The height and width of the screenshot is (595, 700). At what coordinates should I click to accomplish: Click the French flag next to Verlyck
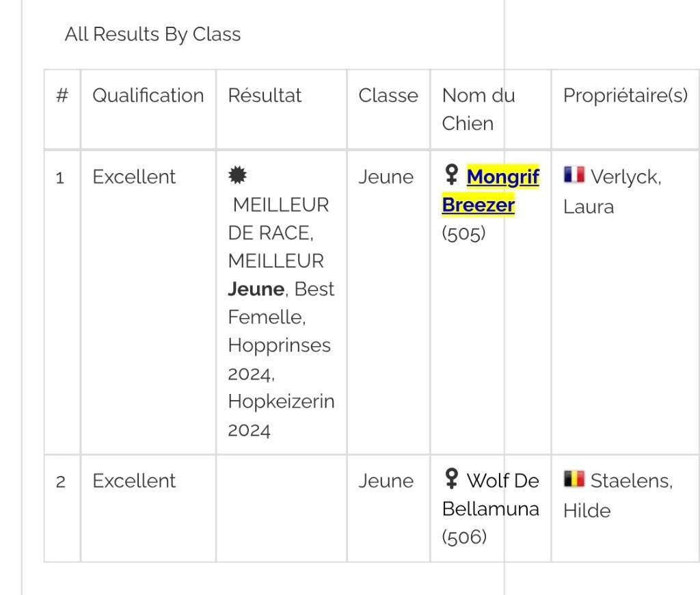tap(574, 176)
